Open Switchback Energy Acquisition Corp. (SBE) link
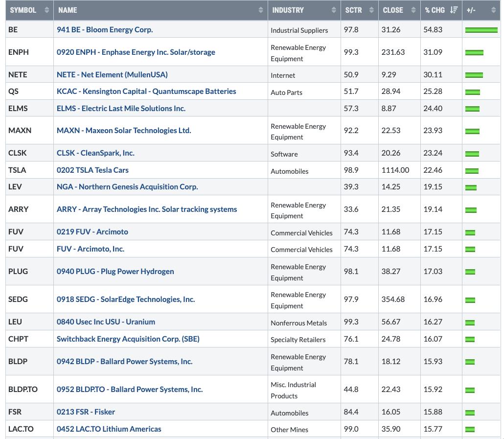The image size is (504, 439). tap(128, 339)
